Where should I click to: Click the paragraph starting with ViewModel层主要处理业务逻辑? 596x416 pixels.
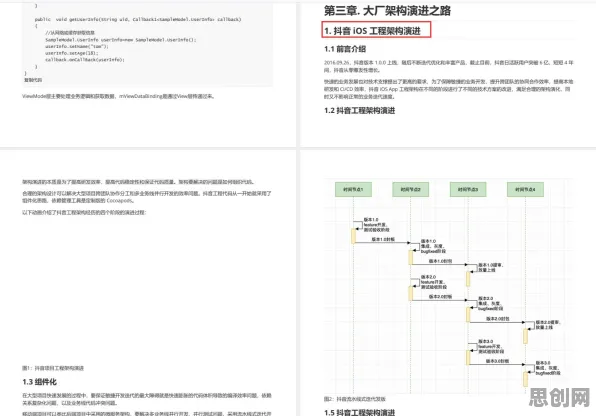(119, 96)
